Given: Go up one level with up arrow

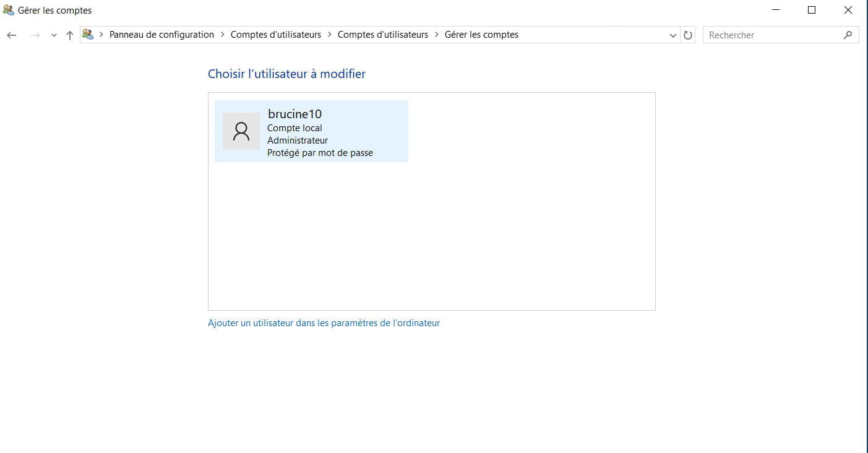Looking at the screenshot, I should coord(70,35).
